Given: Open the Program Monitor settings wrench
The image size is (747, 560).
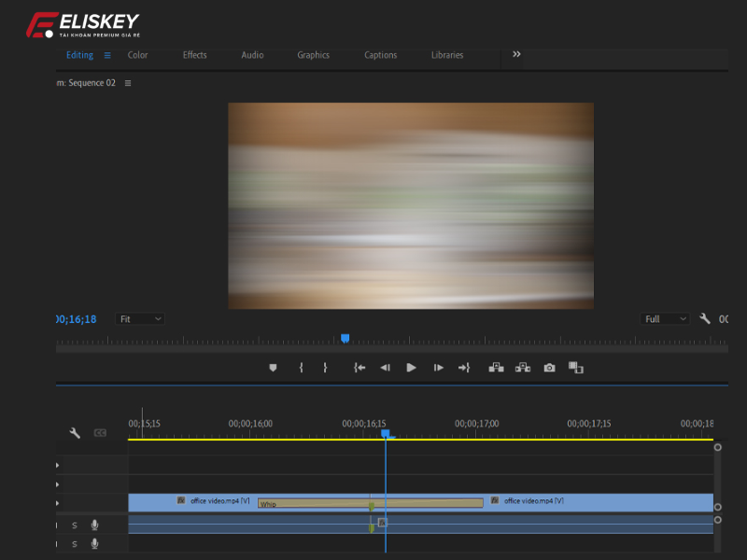Looking at the screenshot, I should click(705, 318).
